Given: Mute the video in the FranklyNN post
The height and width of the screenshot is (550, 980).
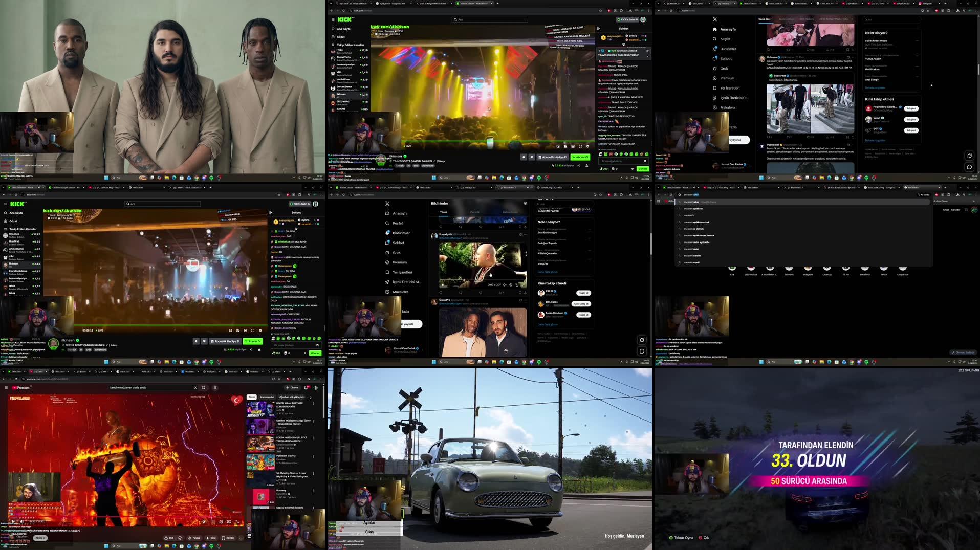Looking at the screenshot, I should click(505, 285).
